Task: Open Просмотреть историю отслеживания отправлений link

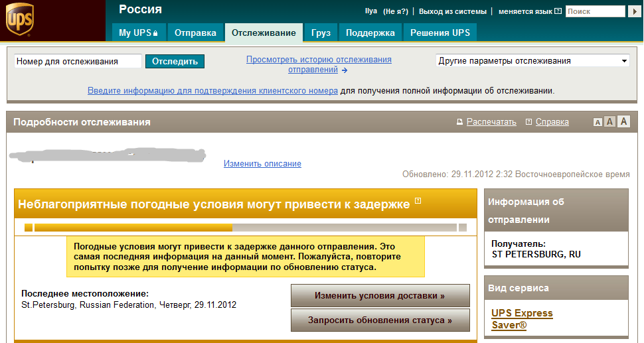Action: click(319, 64)
